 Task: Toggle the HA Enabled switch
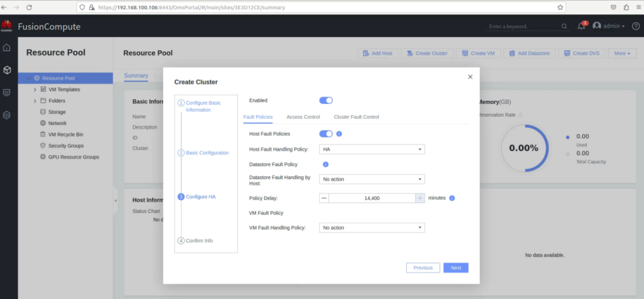[x=326, y=100]
